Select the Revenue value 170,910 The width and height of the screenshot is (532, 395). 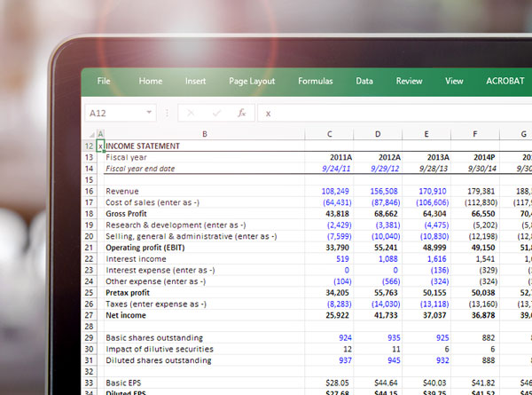coord(426,191)
